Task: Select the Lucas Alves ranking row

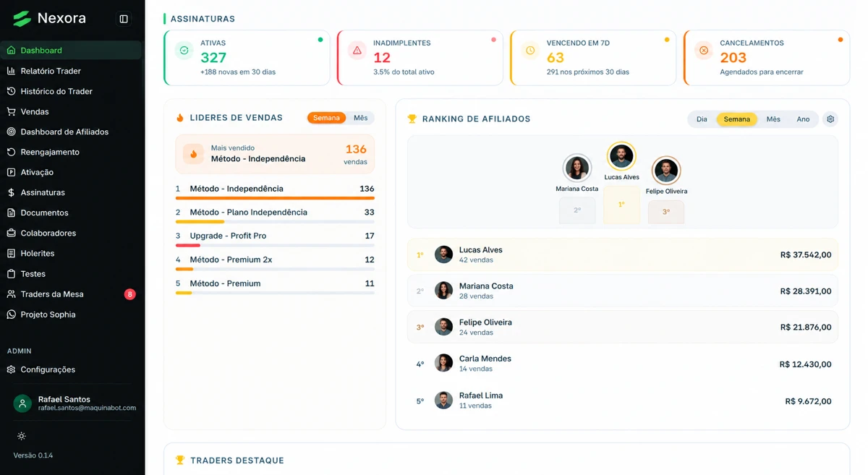Action: pos(623,254)
